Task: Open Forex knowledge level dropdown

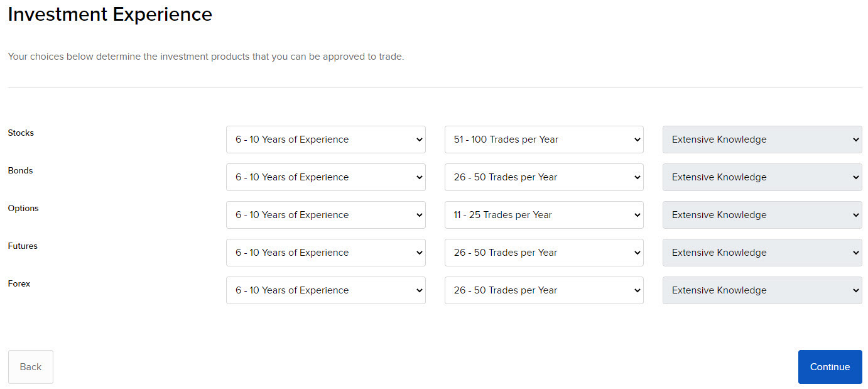Action: [x=762, y=290]
